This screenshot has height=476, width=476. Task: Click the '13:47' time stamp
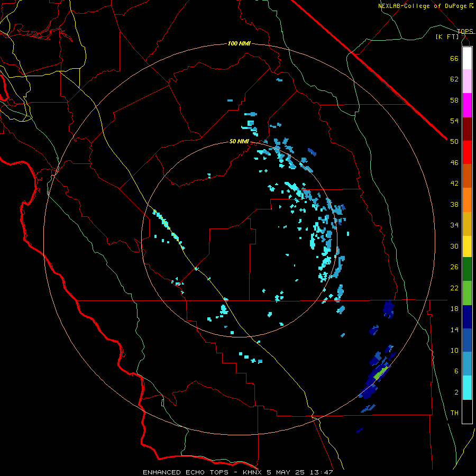coord(321,472)
